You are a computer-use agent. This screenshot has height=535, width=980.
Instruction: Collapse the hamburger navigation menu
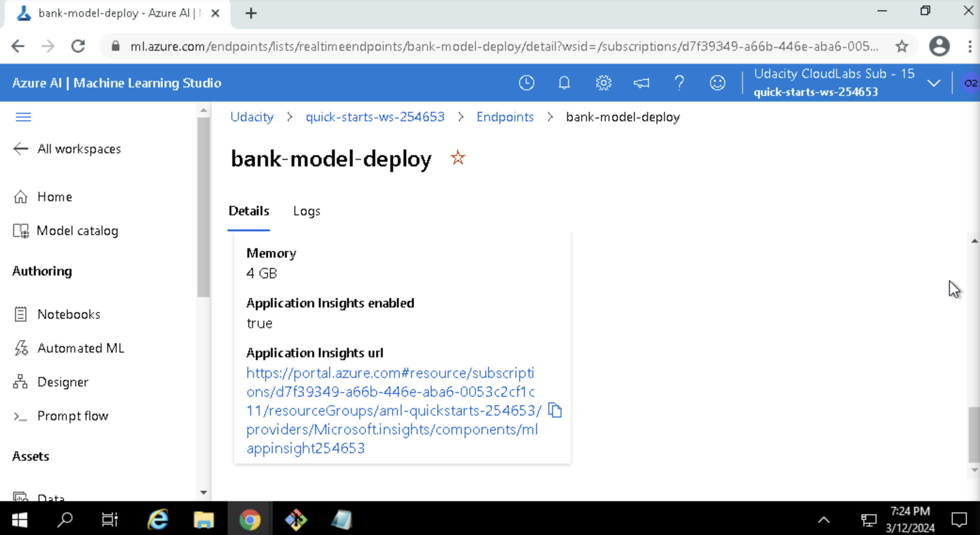point(23,117)
